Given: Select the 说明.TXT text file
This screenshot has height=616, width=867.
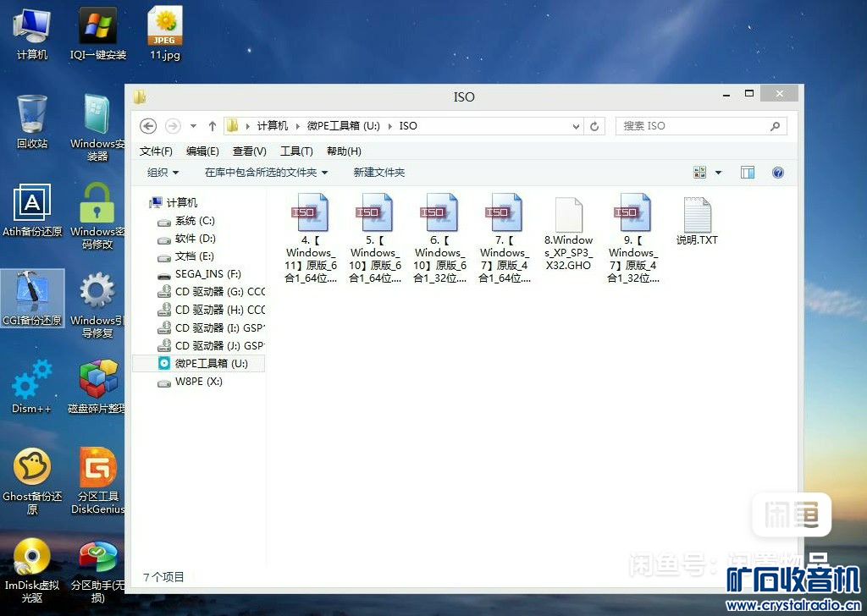Looking at the screenshot, I should (x=698, y=221).
